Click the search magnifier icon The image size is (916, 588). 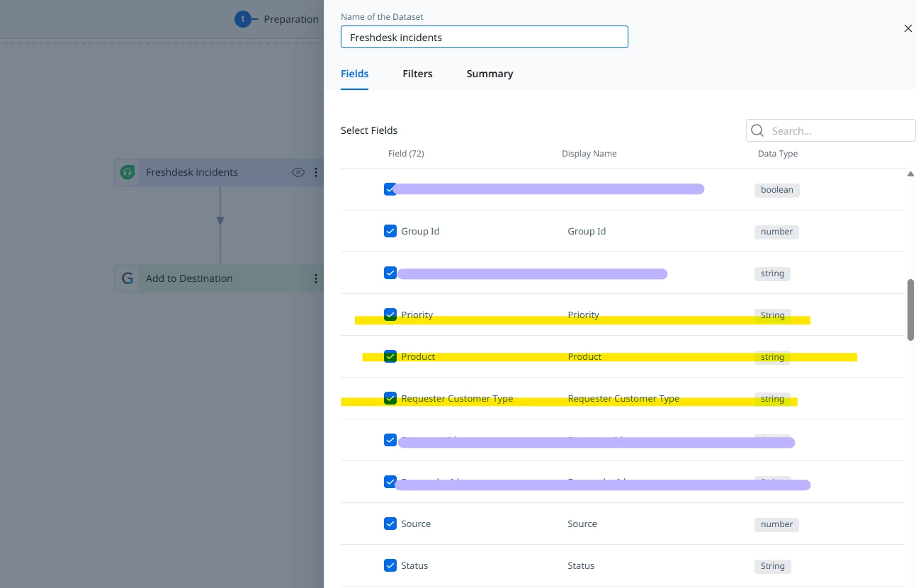click(x=757, y=130)
